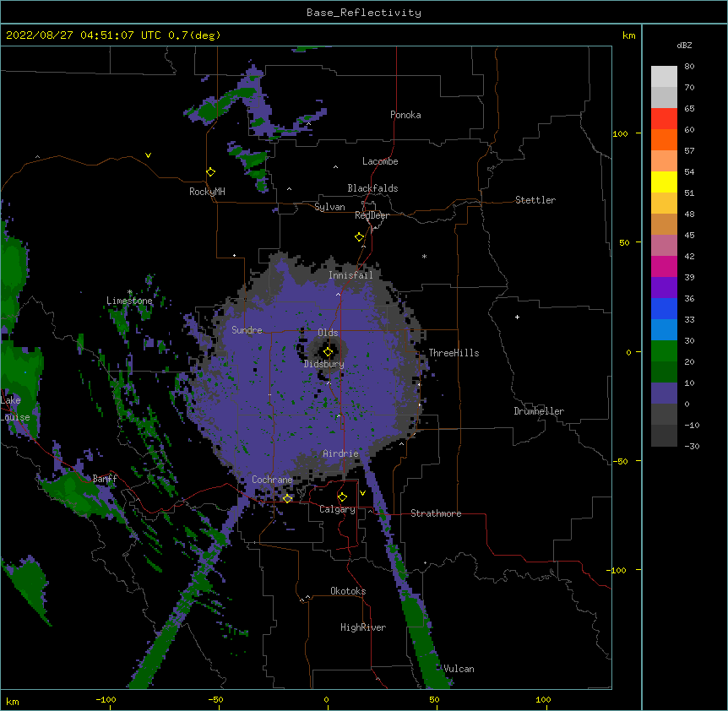Viewport: 728px width, 711px height.
Task: Click the Banff label
Action: coord(105,479)
